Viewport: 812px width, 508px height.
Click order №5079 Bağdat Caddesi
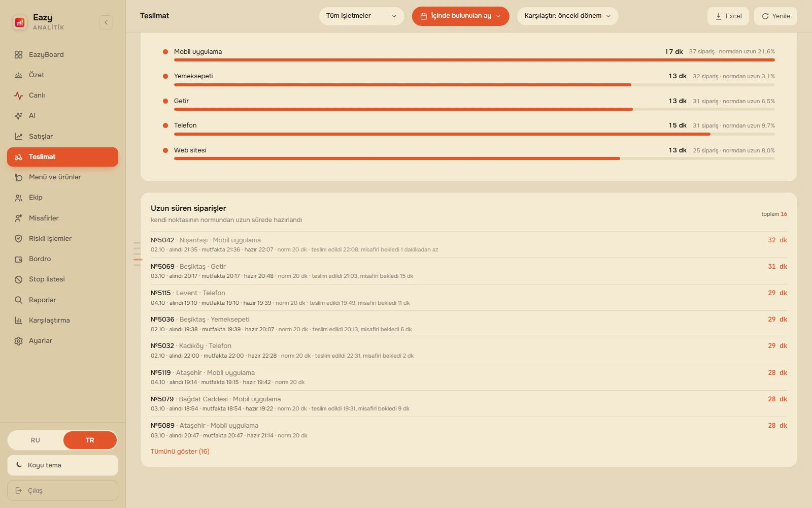[469, 404]
